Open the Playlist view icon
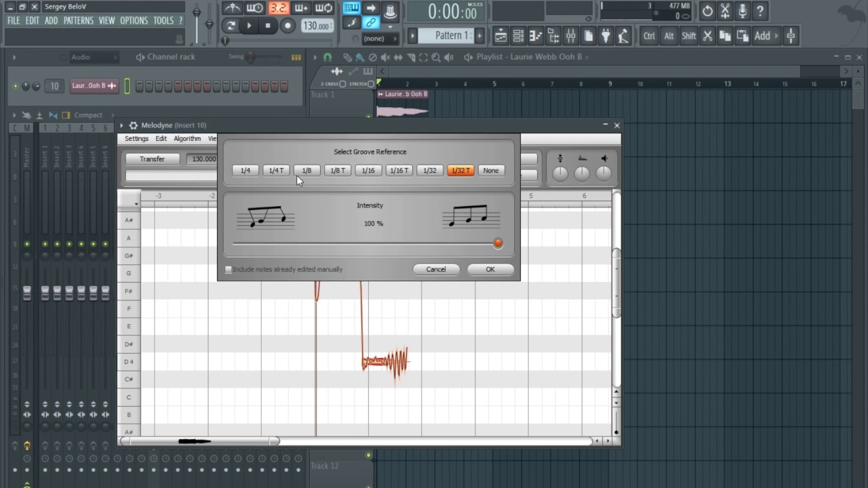868x488 pixels. pos(500,36)
